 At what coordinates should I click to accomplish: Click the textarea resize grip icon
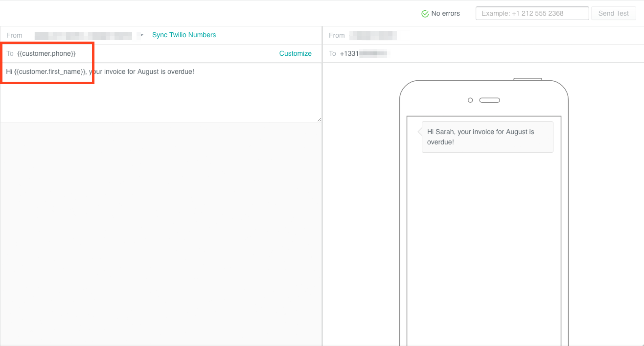click(x=319, y=118)
